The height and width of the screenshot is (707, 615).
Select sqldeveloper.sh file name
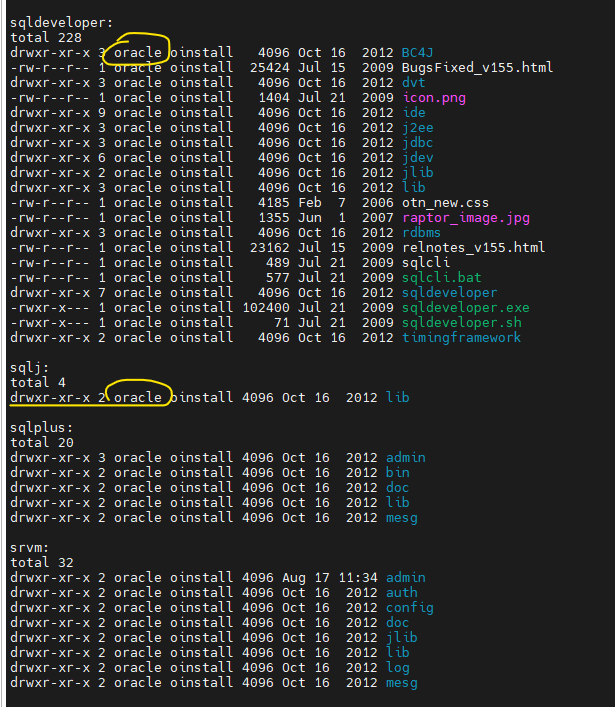click(x=461, y=322)
